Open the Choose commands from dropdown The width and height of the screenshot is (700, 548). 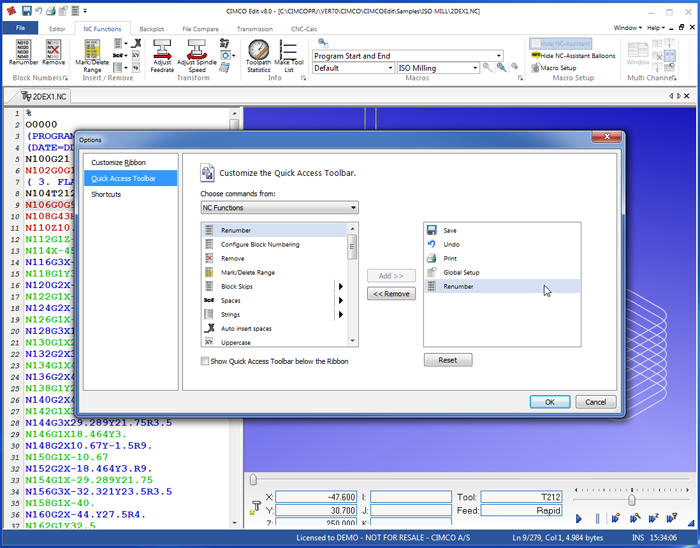click(279, 208)
